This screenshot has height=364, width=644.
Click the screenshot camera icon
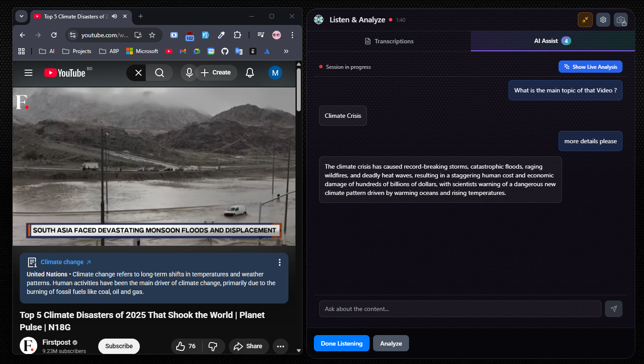621,20
